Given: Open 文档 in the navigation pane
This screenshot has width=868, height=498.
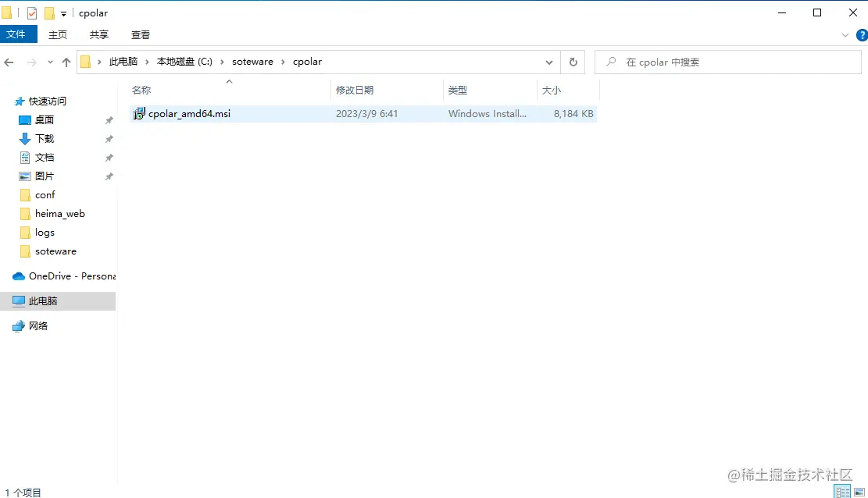Looking at the screenshot, I should click(45, 158).
